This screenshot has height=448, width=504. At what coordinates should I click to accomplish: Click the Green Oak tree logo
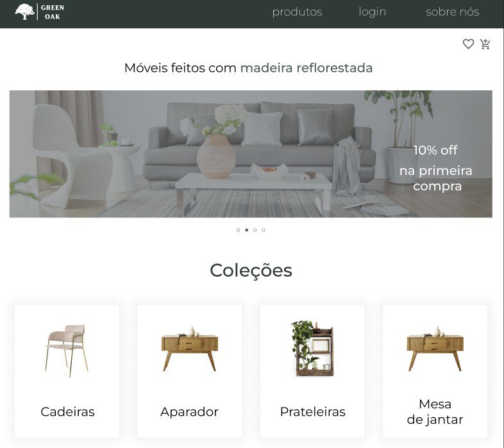25,12
